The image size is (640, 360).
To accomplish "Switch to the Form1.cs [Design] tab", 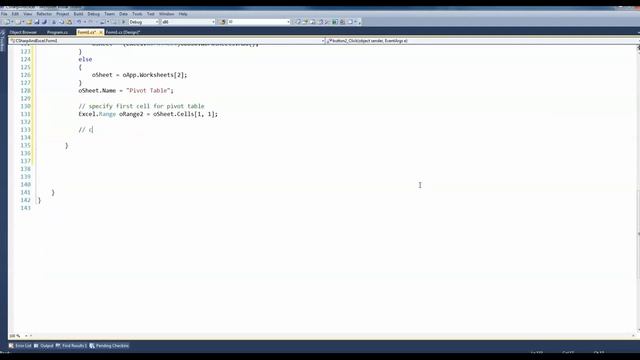I will click(123, 32).
